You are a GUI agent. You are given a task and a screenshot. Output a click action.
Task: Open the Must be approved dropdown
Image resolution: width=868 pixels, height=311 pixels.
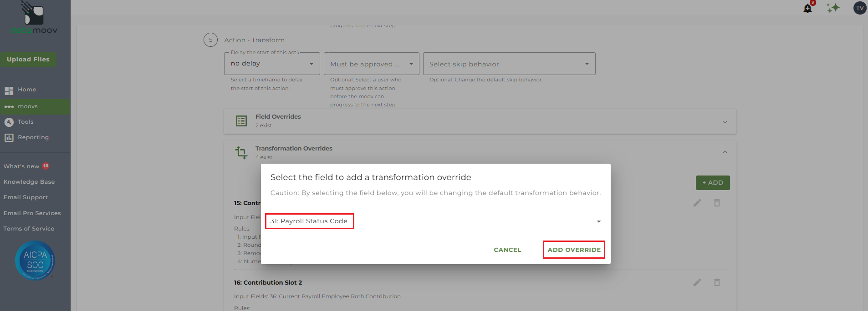(x=371, y=64)
